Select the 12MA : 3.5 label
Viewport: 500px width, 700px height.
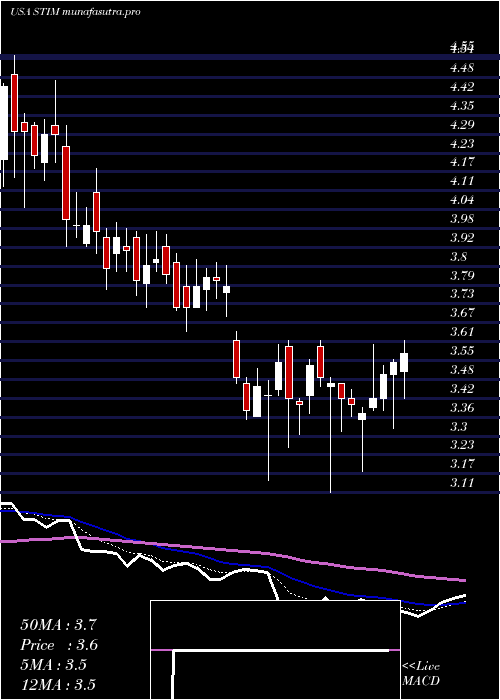[x=58, y=685]
